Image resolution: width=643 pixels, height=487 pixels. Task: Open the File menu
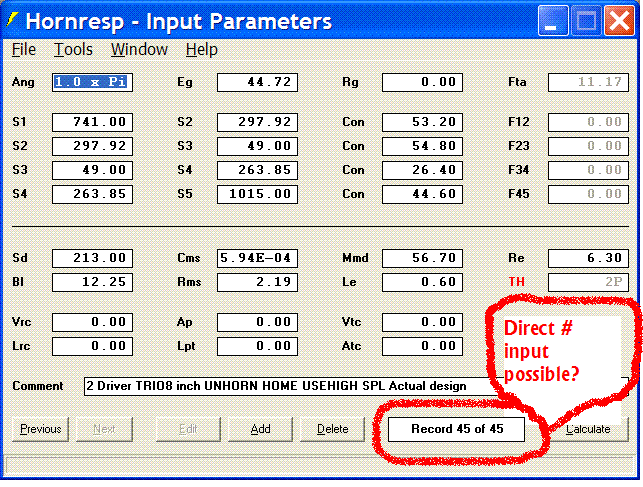click(24, 50)
